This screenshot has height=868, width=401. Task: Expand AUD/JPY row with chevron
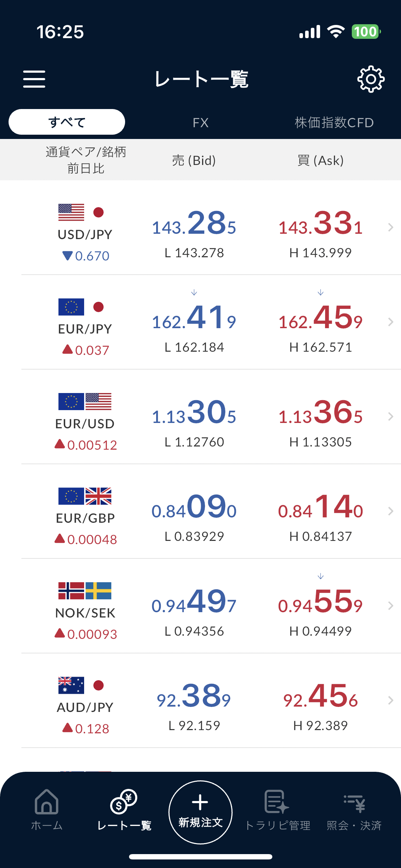pyautogui.click(x=391, y=700)
